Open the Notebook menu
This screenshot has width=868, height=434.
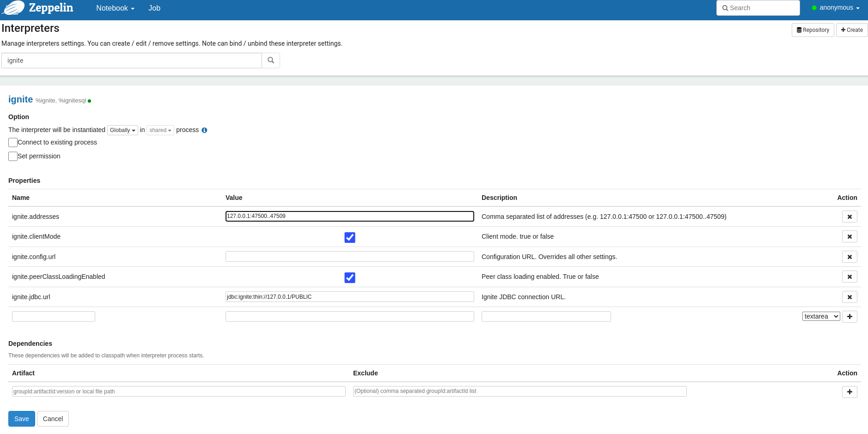coord(115,8)
